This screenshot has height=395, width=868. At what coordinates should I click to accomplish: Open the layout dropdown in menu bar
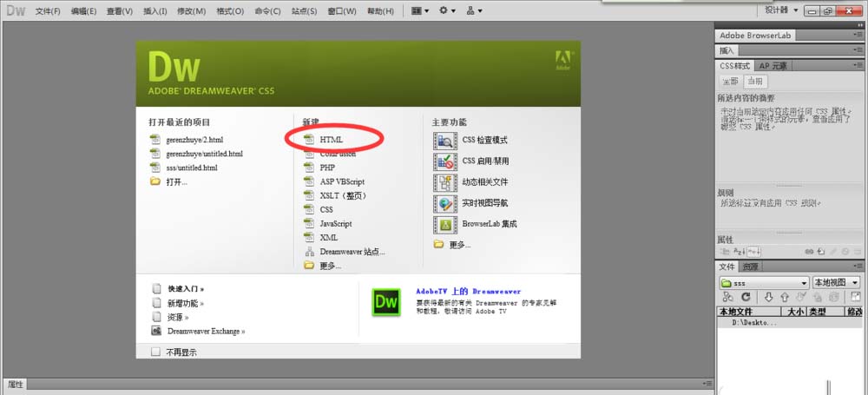[420, 10]
